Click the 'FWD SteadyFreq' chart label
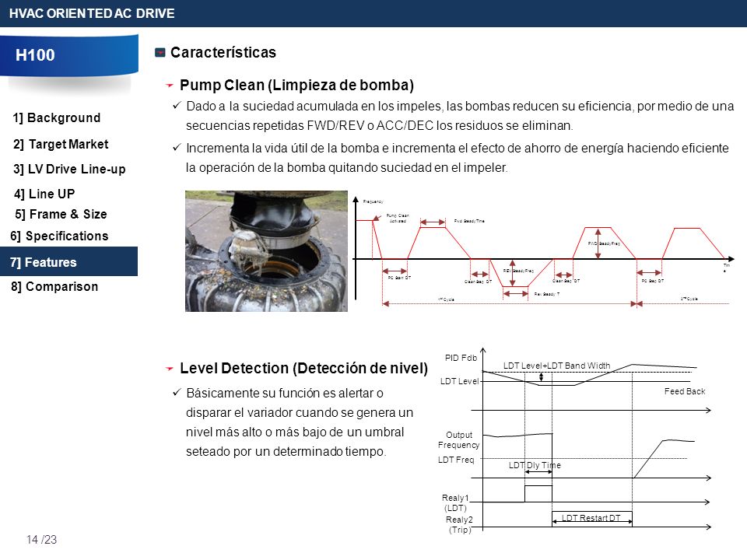Screen dimensions: 747x560 coord(604,243)
